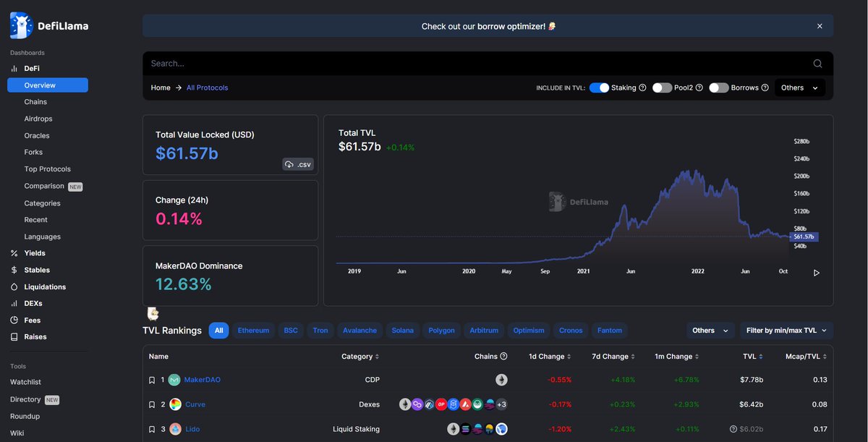Click the Home breadcrumb link
Image resolution: width=868 pixels, height=442 pixels.
161,88
